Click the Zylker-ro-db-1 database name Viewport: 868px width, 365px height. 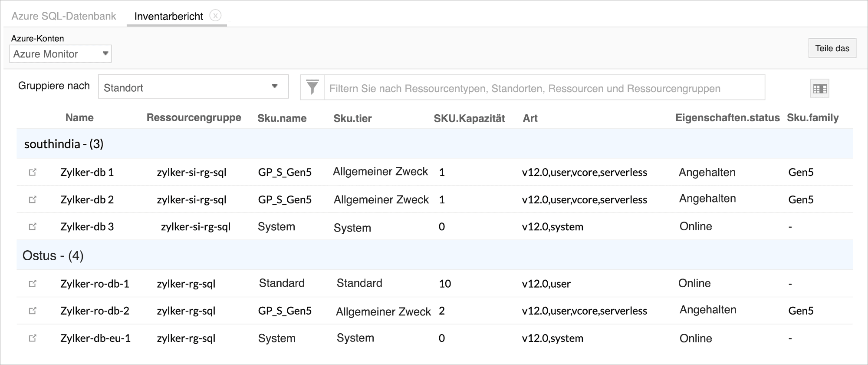[95, 284]
